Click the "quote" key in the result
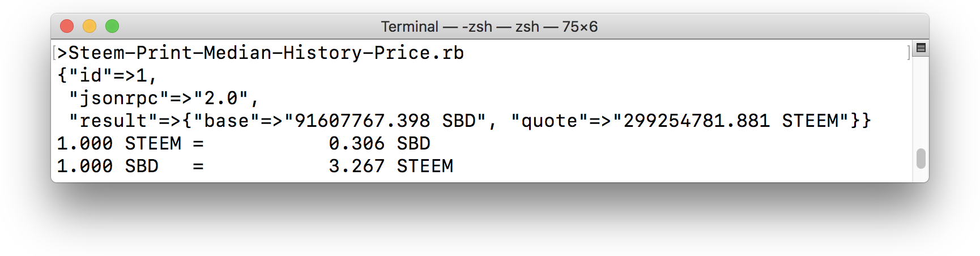 tap(544, 121)
